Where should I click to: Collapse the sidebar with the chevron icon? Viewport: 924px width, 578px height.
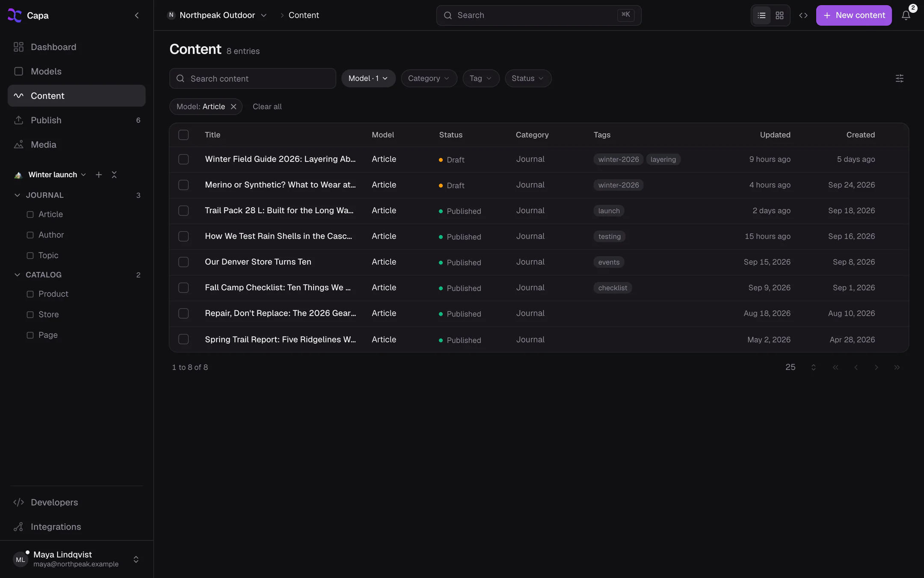(136, 15)
